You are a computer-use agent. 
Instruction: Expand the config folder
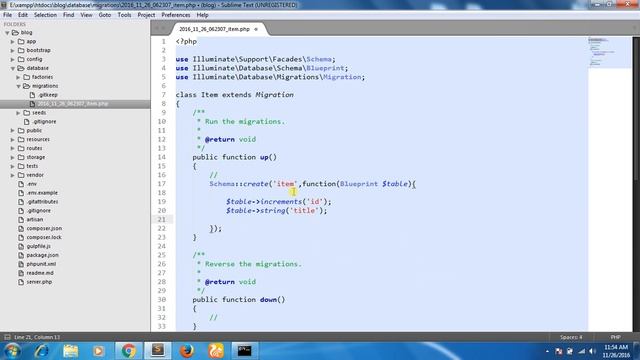point(13,60)
